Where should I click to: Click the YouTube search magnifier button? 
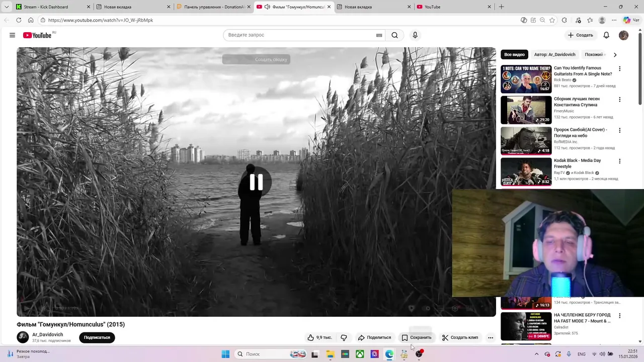point(395,35)
